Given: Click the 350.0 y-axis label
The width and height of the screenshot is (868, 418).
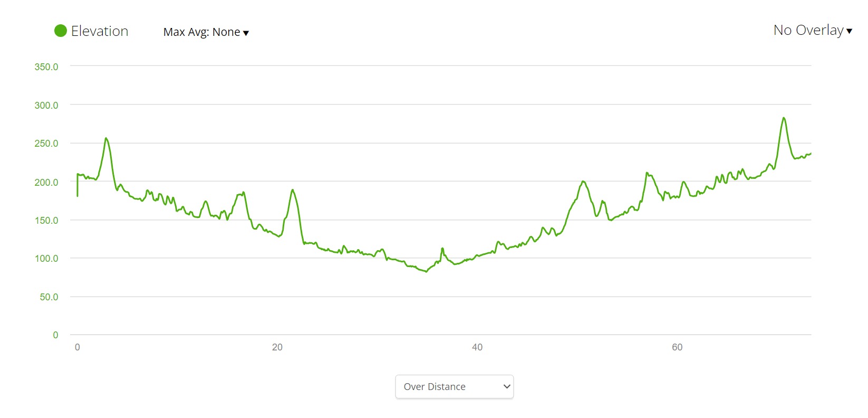Looking at the screenshot, I should [46, 67].
